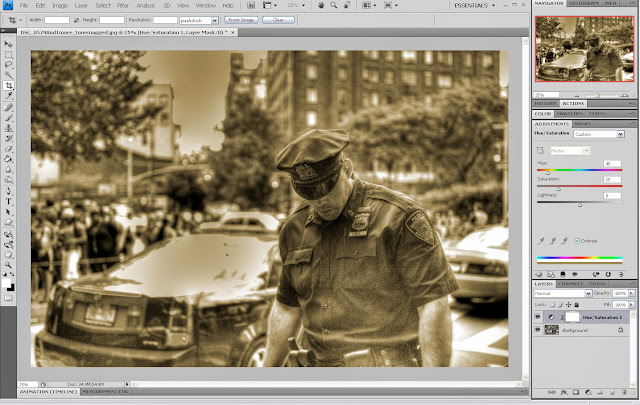This screenshot has height=405, width=640.
Task: Select the Move tool
Action: [8, 44]
